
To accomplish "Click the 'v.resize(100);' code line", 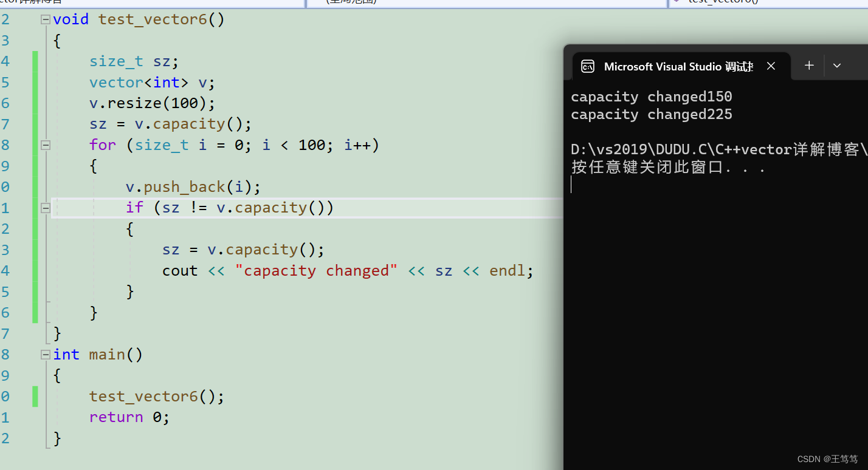I will click(152, 103).
